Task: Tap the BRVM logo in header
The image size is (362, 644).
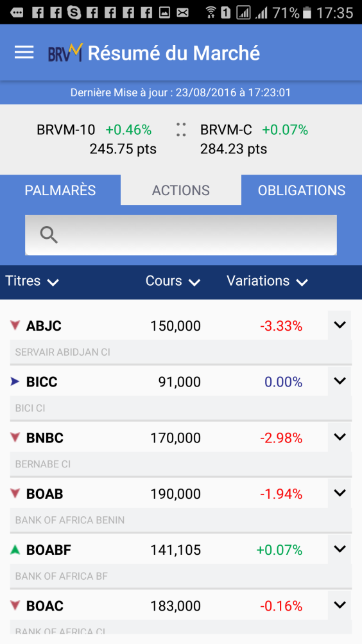Action: [65, 52]
